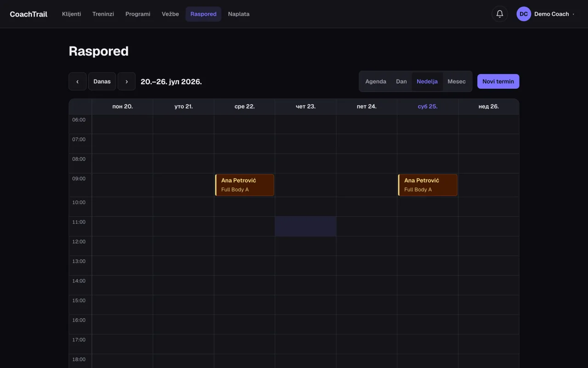The height and width of the screenshot is (368, 588).
Task: Switch to Dan view
Action: [401, 81]
